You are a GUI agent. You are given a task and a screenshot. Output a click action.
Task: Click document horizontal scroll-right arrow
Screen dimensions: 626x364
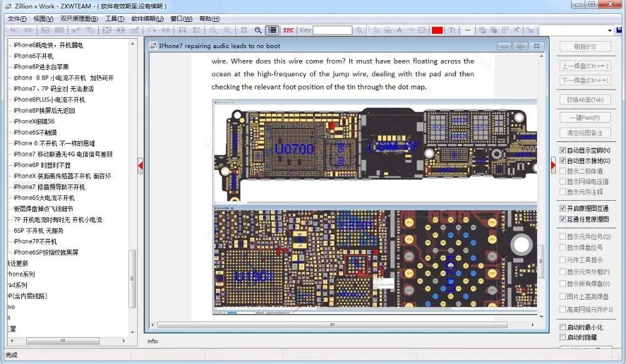click(533, 325)
